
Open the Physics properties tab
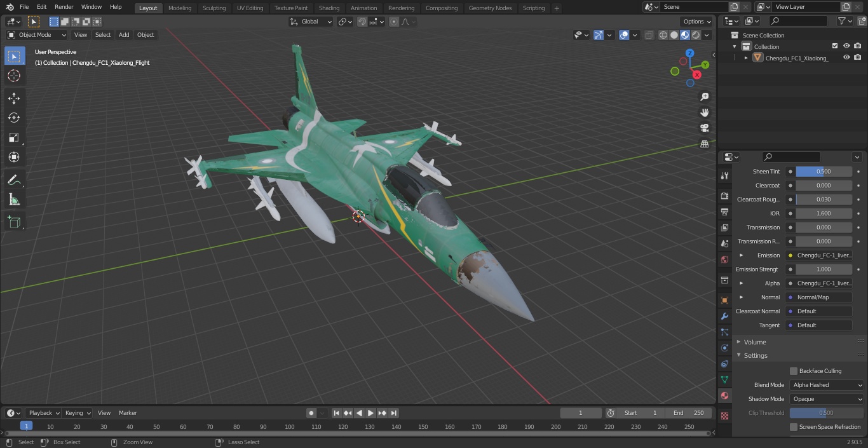tap(724, 348)
